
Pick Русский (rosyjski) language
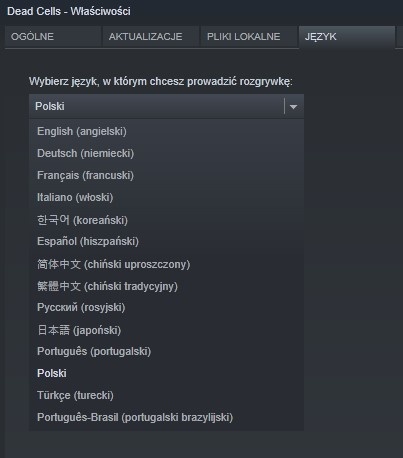tap(166, 307)
